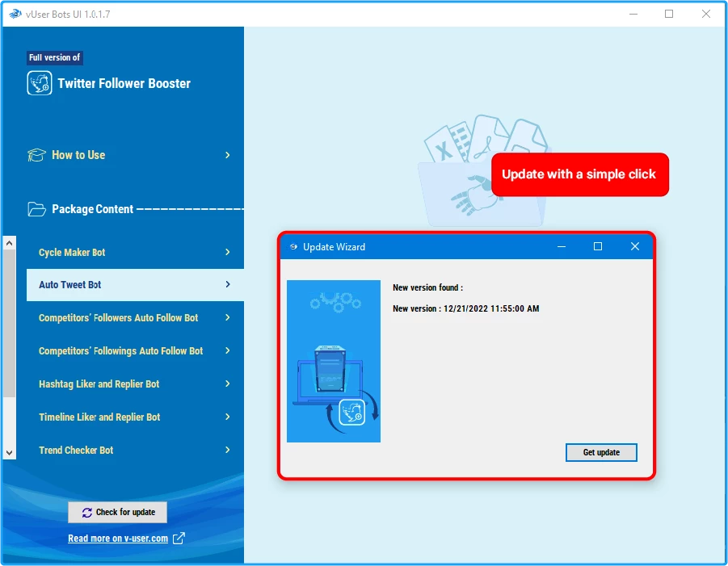Viewport: 728px width, 566px height.
Task: Click the external link icon beside v-user.com
Action: (179, 539)
